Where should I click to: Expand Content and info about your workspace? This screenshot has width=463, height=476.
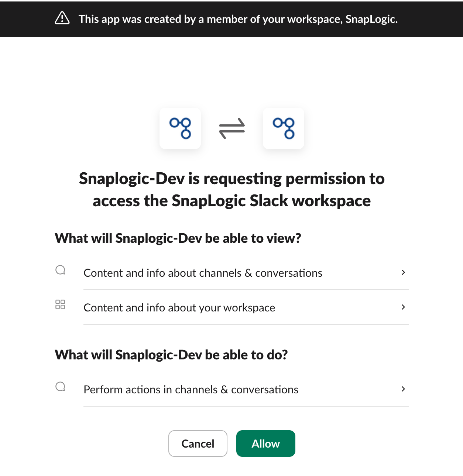click(x=403, y=307)
